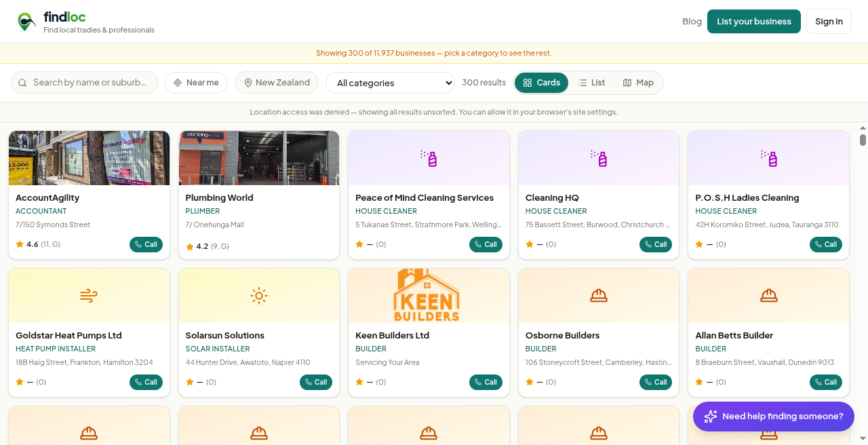Click the spray bottle icon on Peace of Mind card

429,158
